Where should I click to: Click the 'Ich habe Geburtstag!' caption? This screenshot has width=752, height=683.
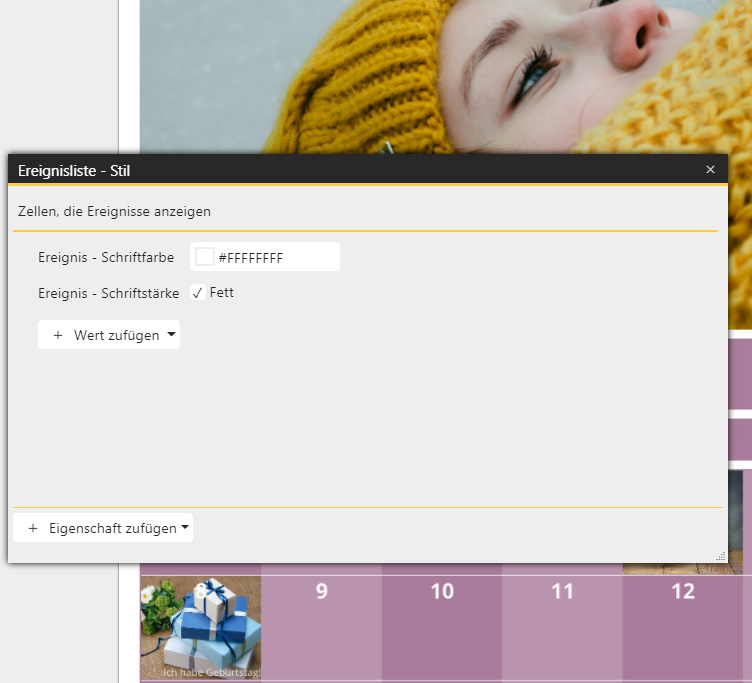(x=211, y=672)
